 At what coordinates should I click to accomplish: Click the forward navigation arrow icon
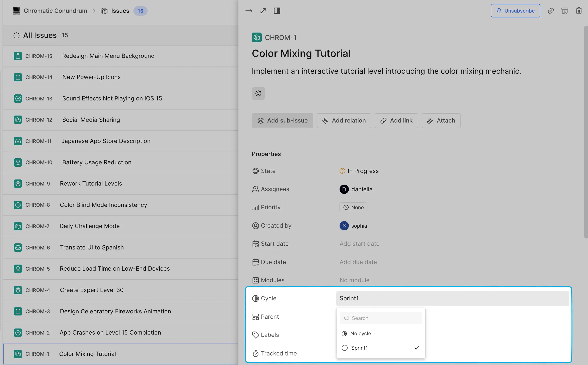249,10
